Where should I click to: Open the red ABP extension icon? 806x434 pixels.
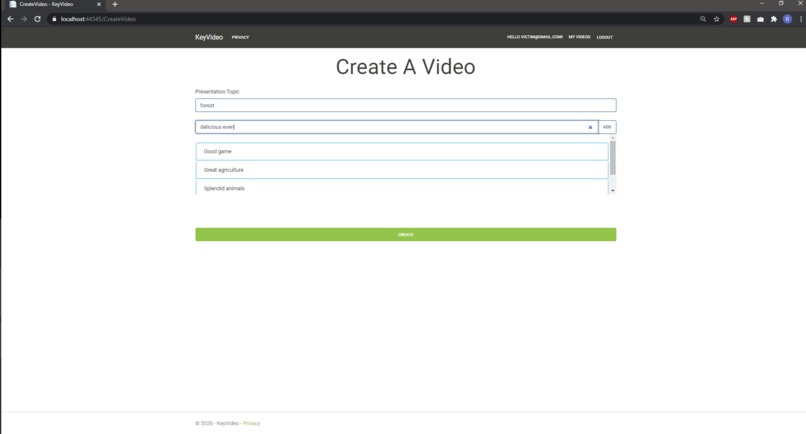coord(734,19)
